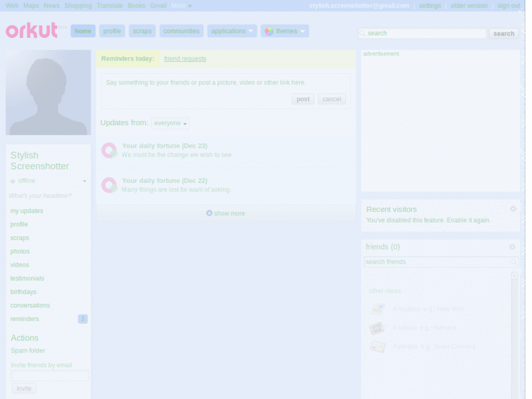The height and width of the screenshot is (399, 532).
Task: Click the school idea icon
Action: 377,328
